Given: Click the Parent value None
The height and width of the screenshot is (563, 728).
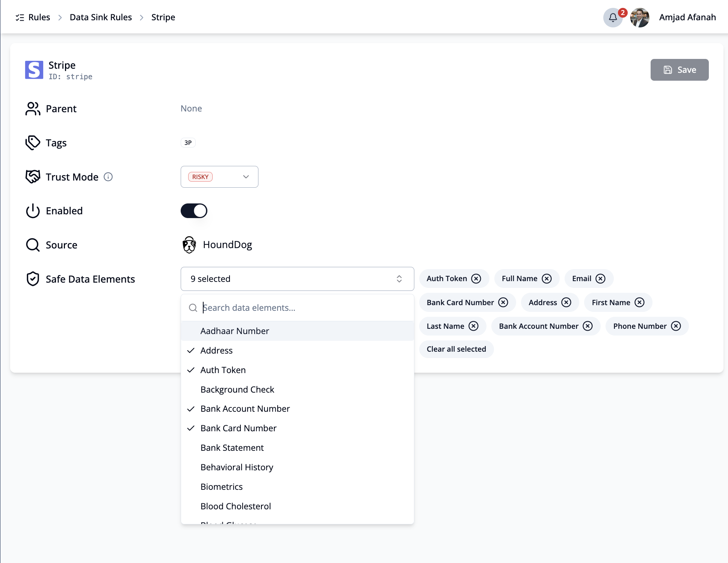Looking at the screenshot, I should 191,108.
